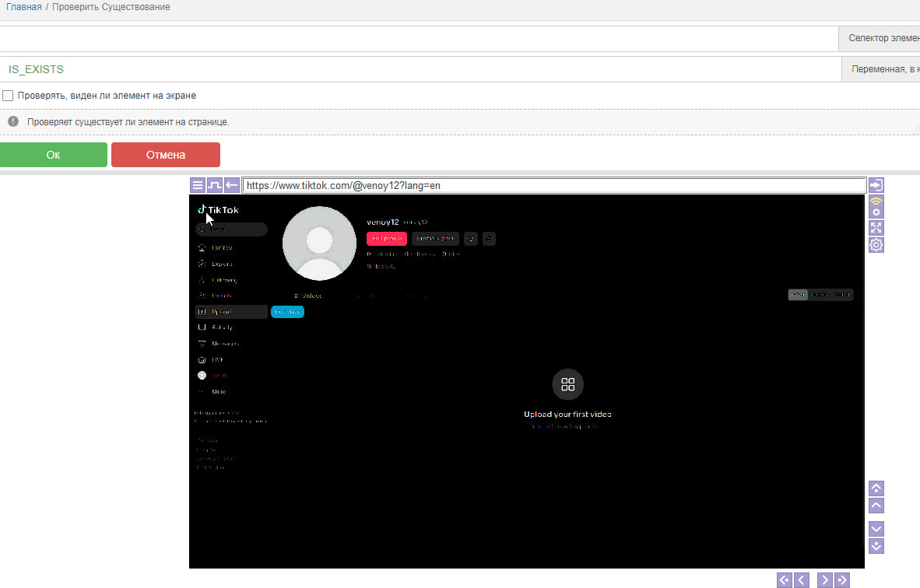Viewport: 920px width, 588px height.
Task: Click the pulse waveform icon next to menu
Action: click(215, 186)
